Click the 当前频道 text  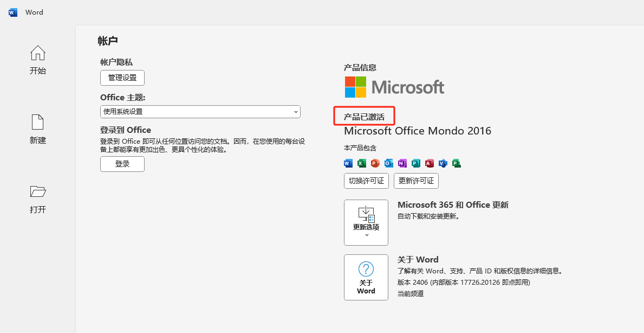point(411,293)
